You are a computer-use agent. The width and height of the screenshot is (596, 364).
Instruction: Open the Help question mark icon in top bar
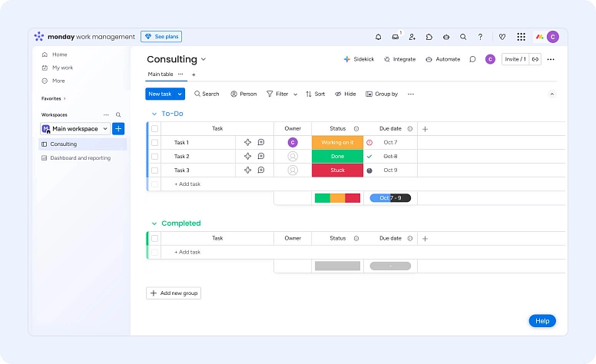coord(481,37)
